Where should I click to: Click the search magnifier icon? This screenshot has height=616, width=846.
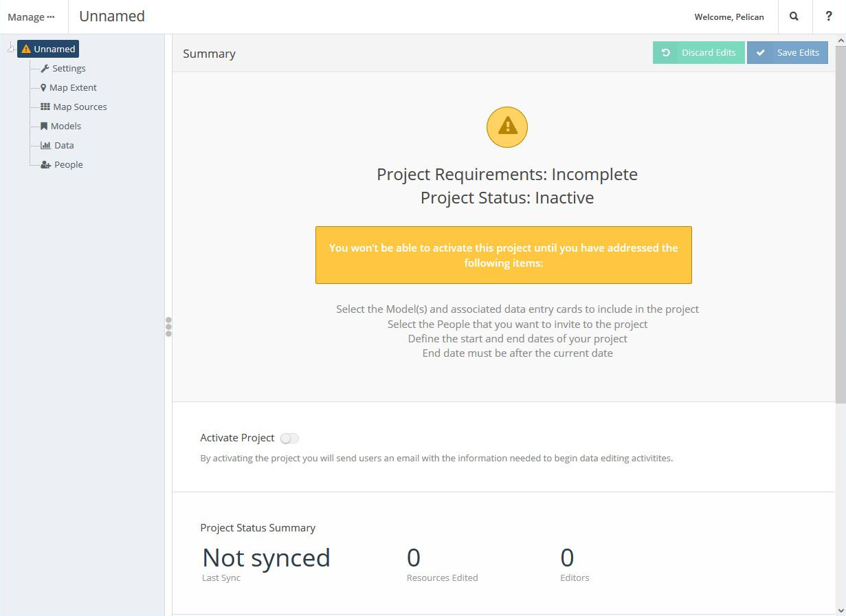pos(794,16)
